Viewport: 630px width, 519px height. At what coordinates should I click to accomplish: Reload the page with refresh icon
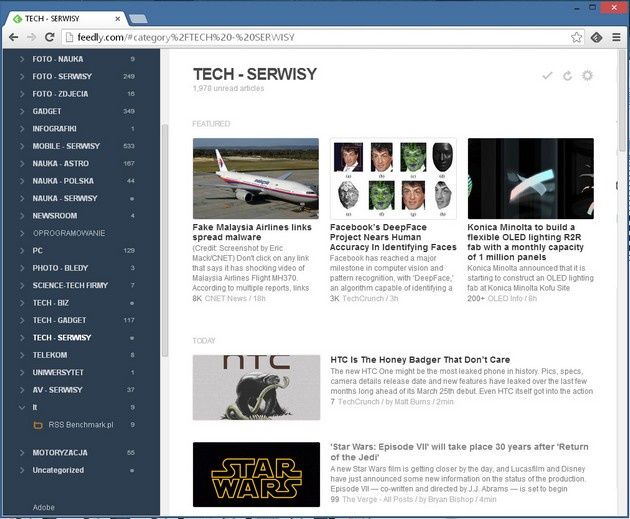(x=49, y=37)
